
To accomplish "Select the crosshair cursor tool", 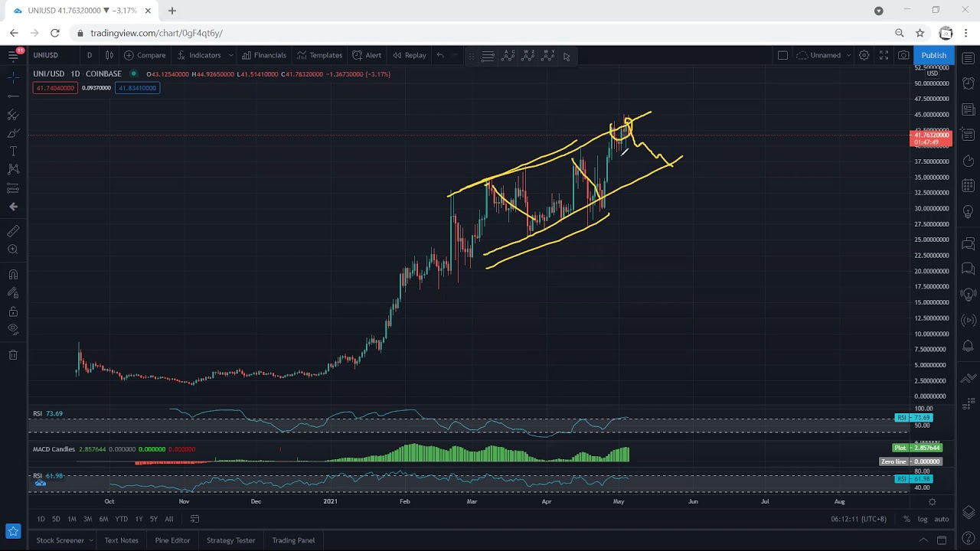I will coord(13,77).
